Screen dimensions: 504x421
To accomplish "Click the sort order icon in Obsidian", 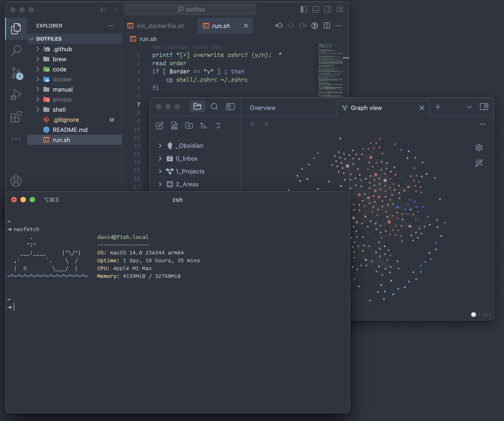I will (203, 125).
